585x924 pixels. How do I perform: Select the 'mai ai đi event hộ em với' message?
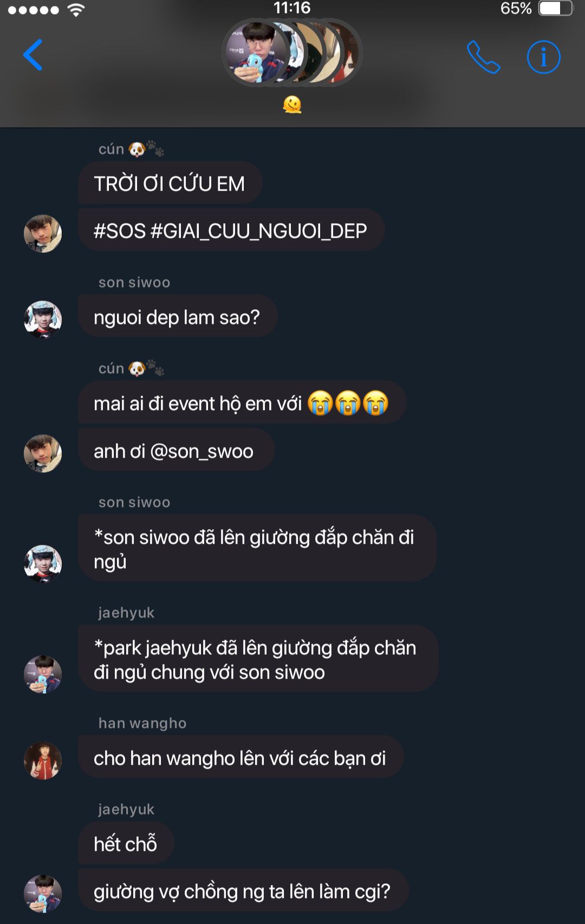pyautogui.click(x=242, y=402)
